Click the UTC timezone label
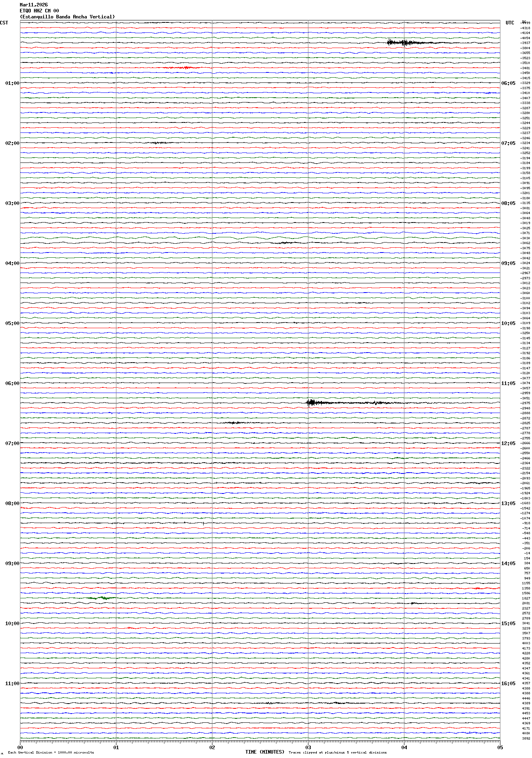This screenshot has width=532, height=758. click(x=510, y=23)
